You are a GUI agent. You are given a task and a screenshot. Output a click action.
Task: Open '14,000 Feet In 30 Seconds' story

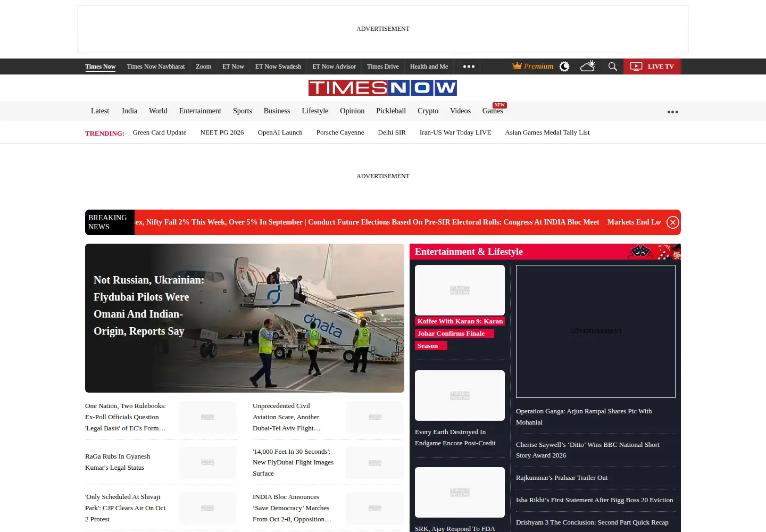[293, 462]
